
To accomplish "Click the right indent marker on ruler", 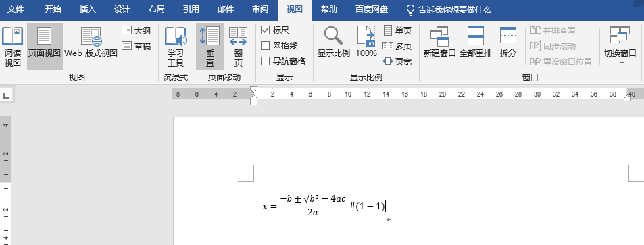I will point(628,98).
